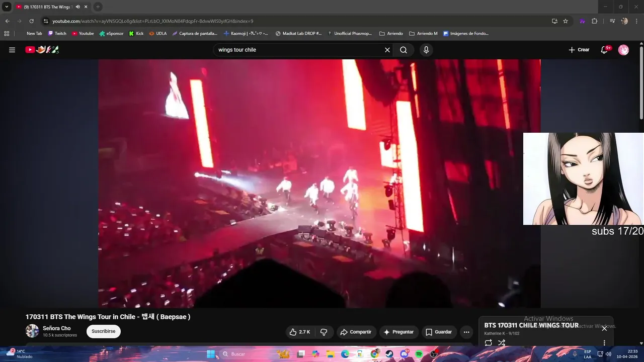Image resolution: width=644 pixels, height=362 pixels.
Task: Share the video via Compartir
Action: [x=356, y=332]
